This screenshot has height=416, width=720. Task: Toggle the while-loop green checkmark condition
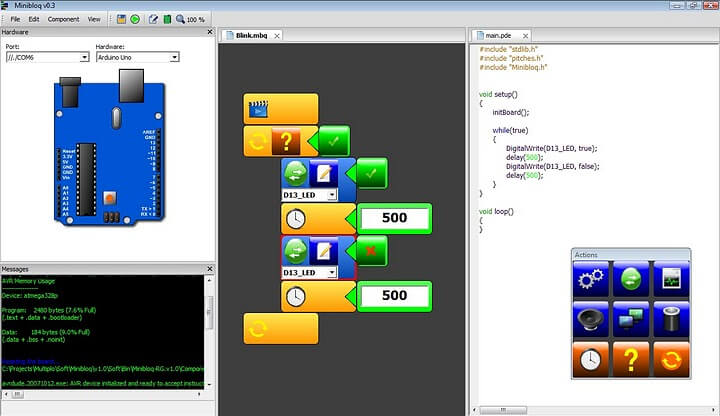(332, 140)
